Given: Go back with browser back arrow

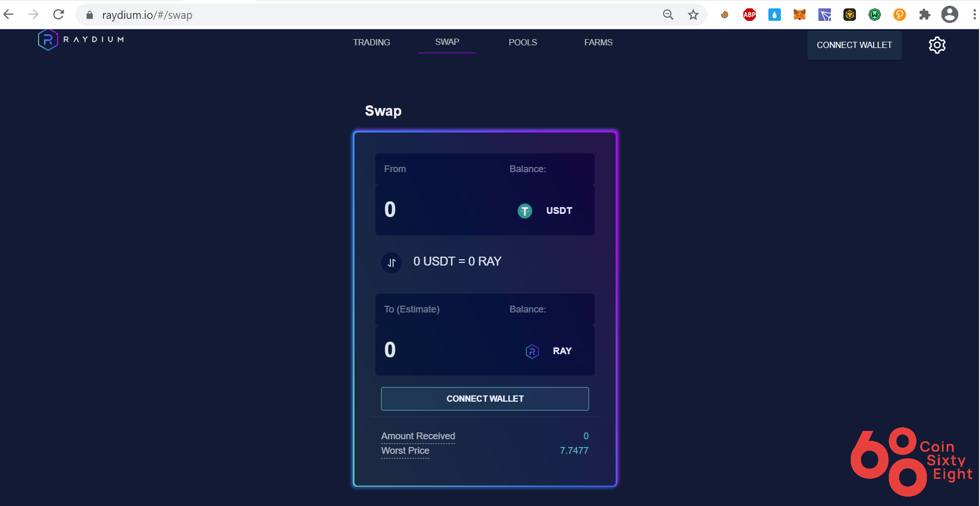Looking at the screenshot, I should click(8, 14).
